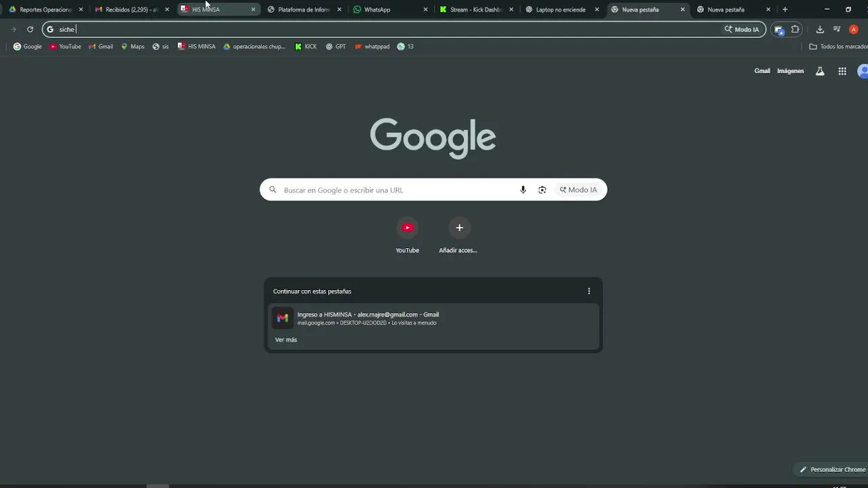Switch to the last Nueva pestaña tab
The image size is (868, 488).
[734, 9]
